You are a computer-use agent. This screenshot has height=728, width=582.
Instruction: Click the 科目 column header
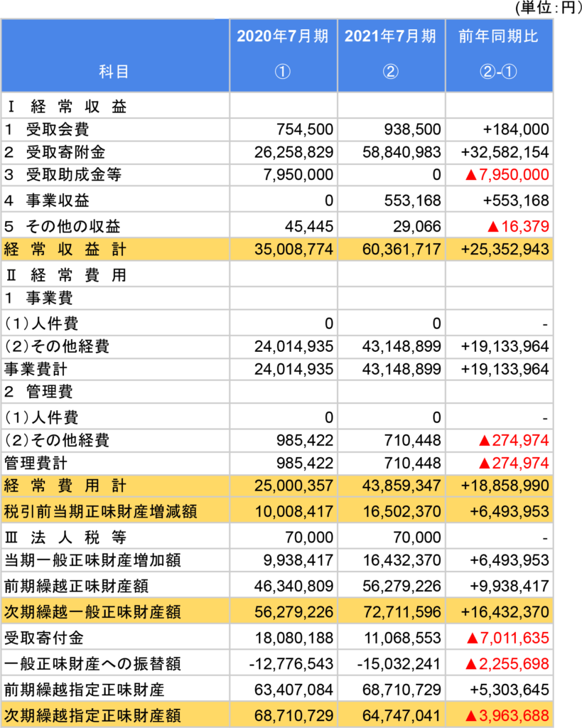point(114,72)
